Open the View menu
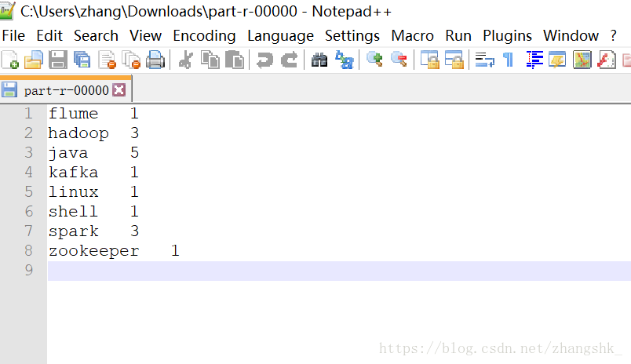The width and height of the screenshot is (631, 364). [146, 36]
